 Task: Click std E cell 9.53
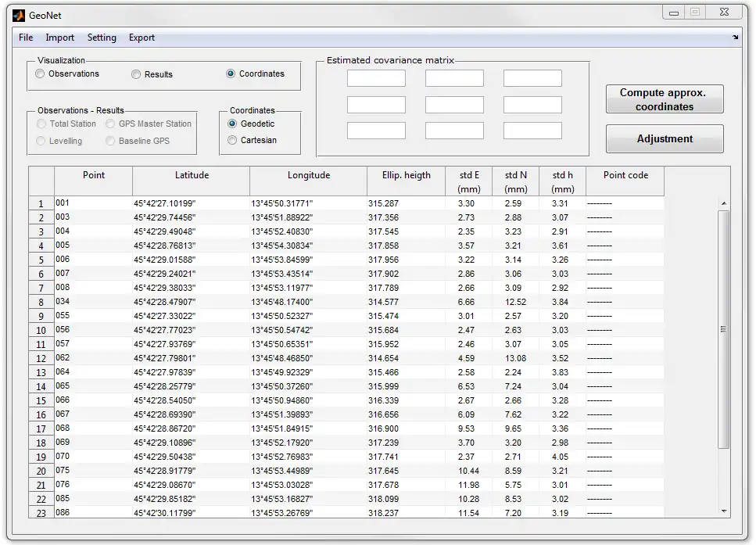[468, 428]
